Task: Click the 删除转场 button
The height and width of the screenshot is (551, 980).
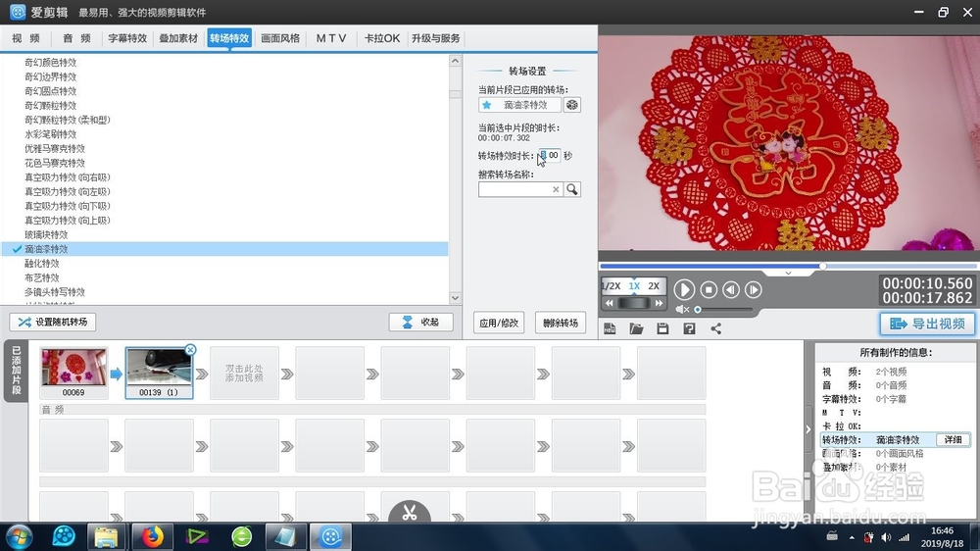Action: [561, 323]
